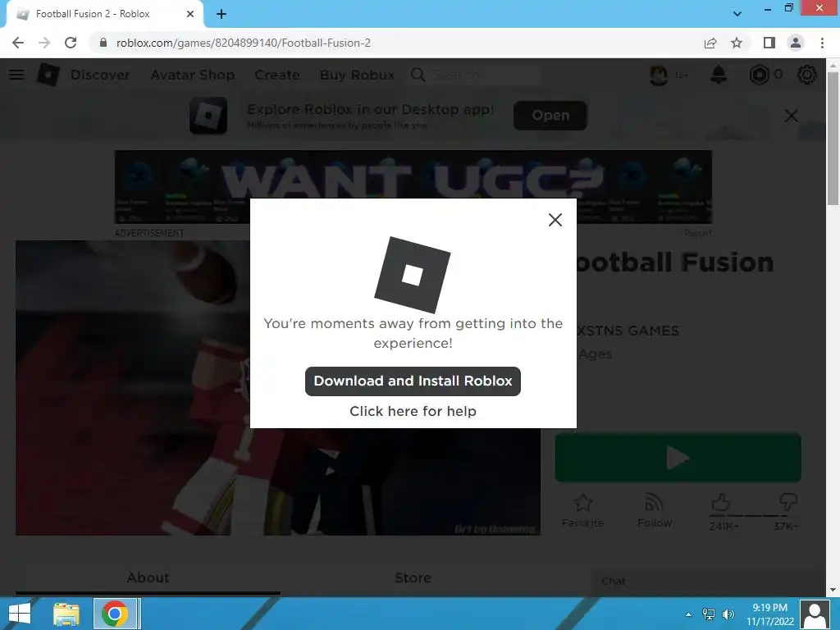
Task: Click the Roblox home logo
Action: pyautogui.click(x=48, y=75)
